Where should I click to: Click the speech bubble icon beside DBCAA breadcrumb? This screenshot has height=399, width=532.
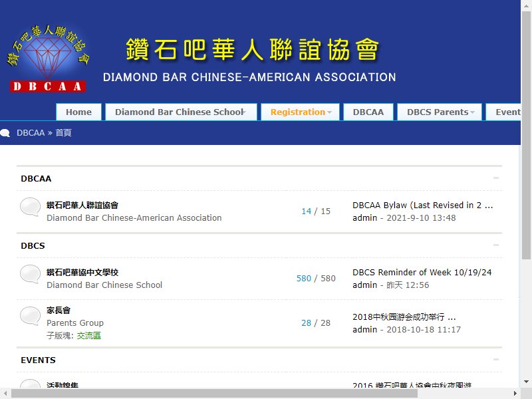tap(5, 133)
